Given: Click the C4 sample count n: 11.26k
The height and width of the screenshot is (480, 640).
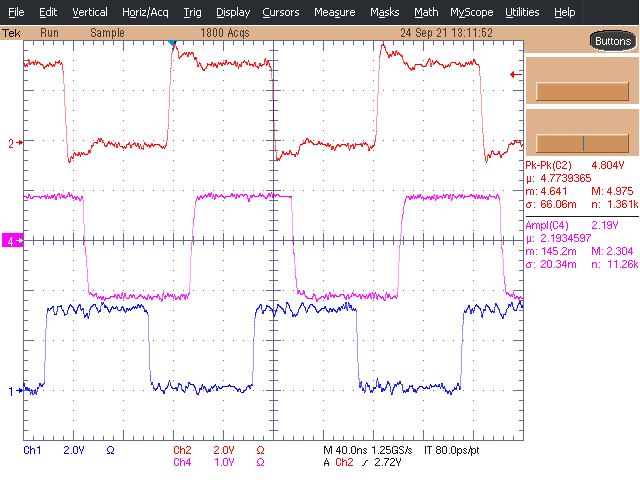Looking at the screenshot, I should 615,264.
